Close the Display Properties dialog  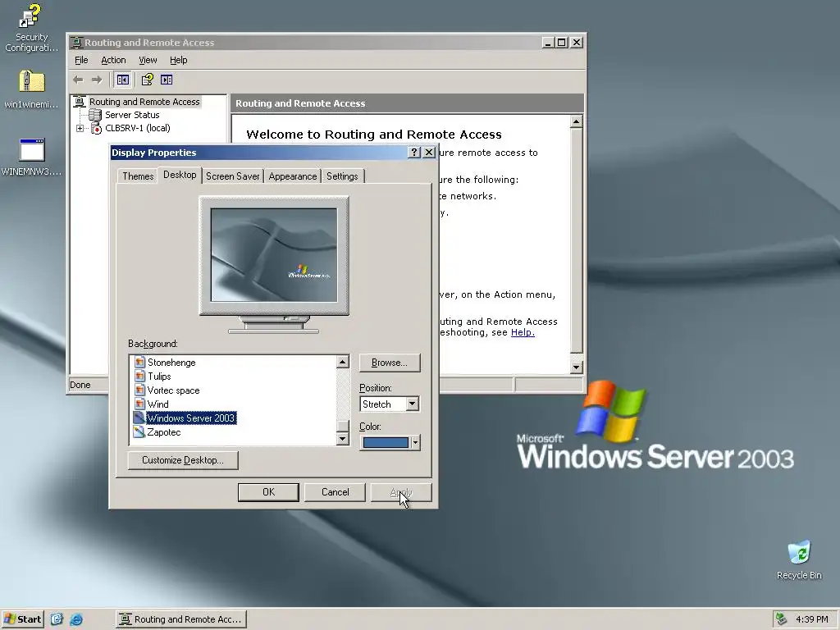coord(428,152)
